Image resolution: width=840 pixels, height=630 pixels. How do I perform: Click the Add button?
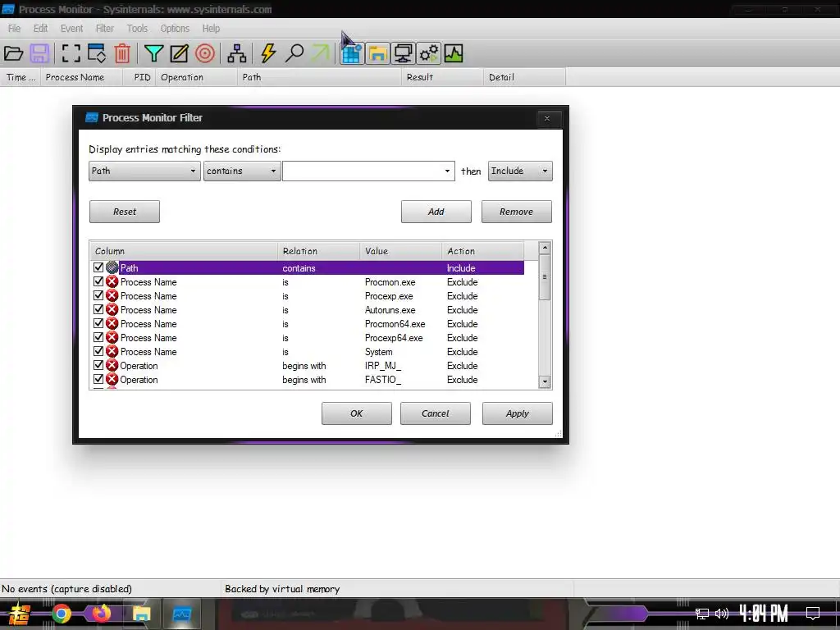pos(436,212)
